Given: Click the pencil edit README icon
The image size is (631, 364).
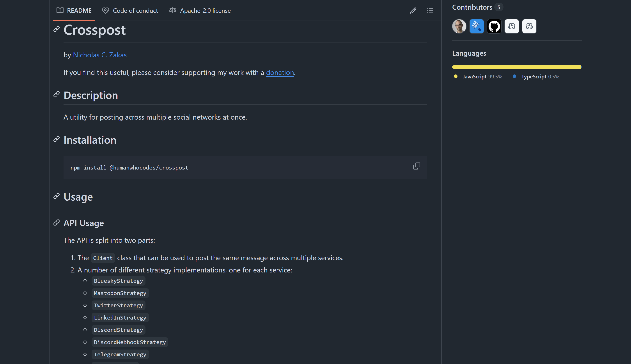Looking at the screenshot, I should (413, 11).
